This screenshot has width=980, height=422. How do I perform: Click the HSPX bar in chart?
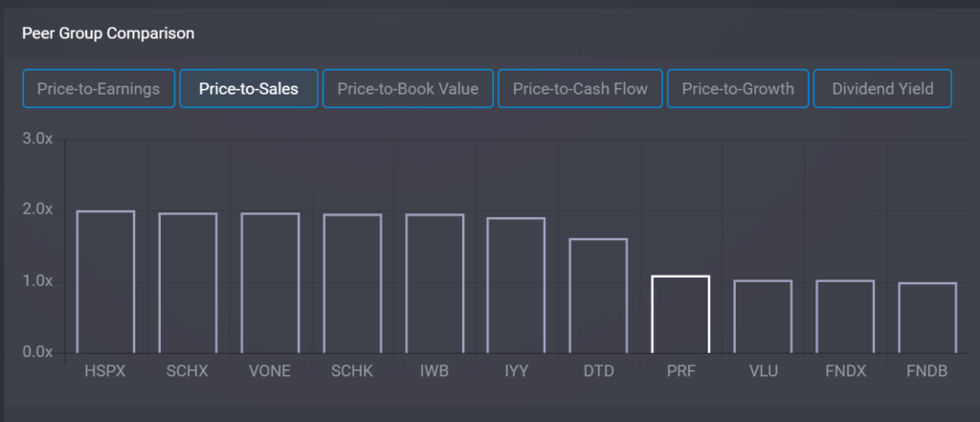point(105,282)
